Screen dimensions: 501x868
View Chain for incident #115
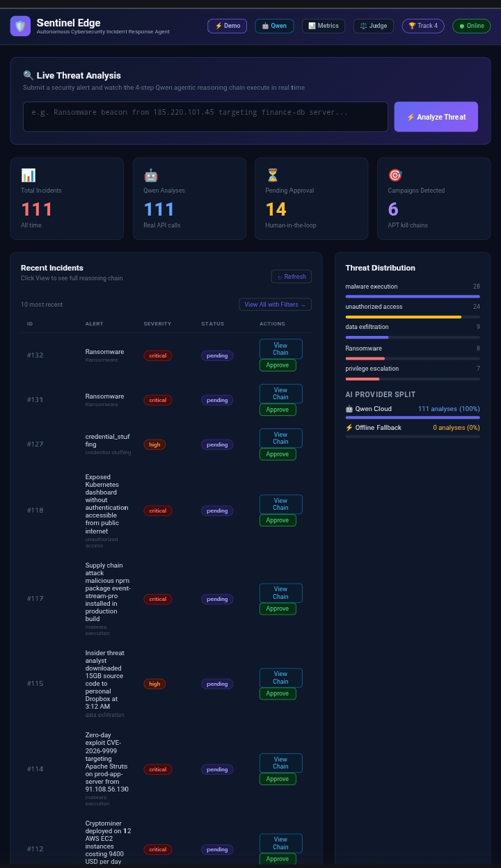[280, 677]
